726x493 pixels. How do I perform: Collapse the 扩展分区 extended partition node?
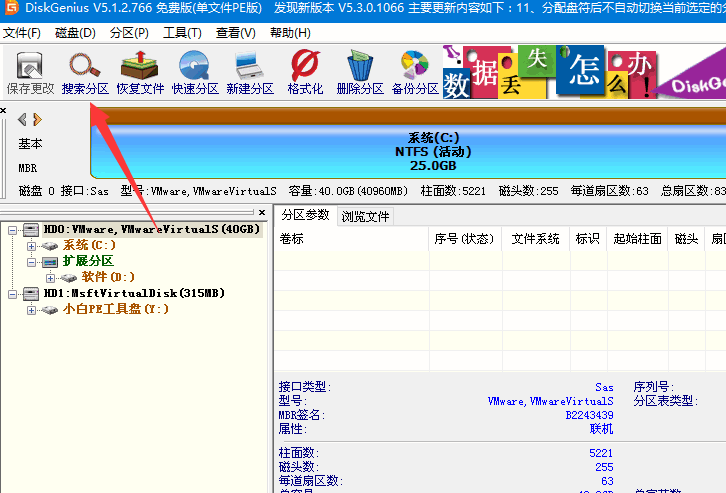pos(31,262)
